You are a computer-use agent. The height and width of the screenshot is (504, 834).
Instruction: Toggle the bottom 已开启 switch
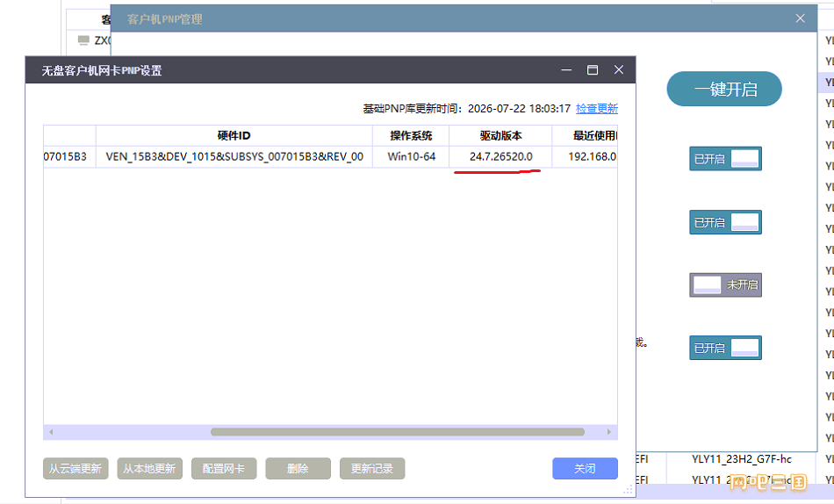click(725, 348)
